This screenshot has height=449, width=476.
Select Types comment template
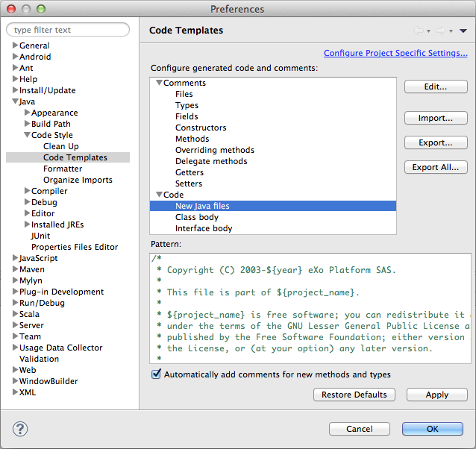[187, 105]
